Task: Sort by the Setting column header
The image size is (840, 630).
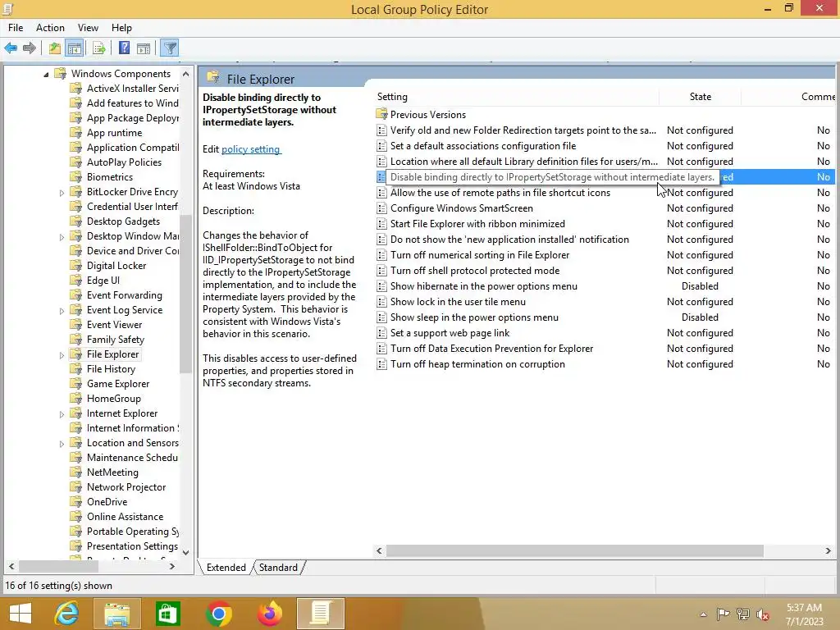Action: click(x=517, y=97)
